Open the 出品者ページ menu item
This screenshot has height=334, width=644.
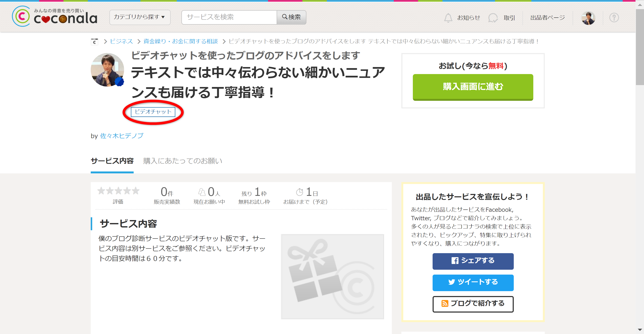(548, 18)
